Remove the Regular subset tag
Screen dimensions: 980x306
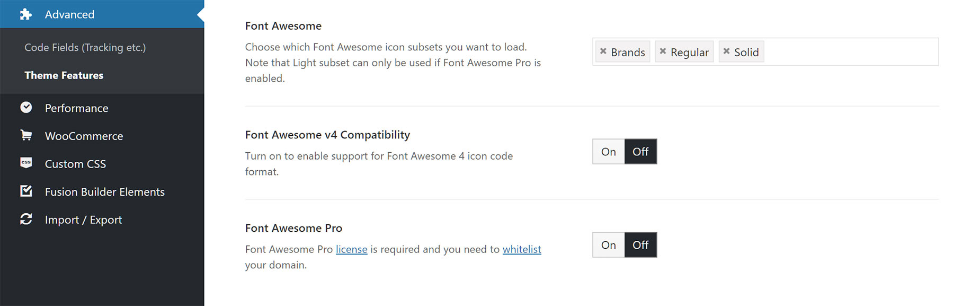(663, 51)
